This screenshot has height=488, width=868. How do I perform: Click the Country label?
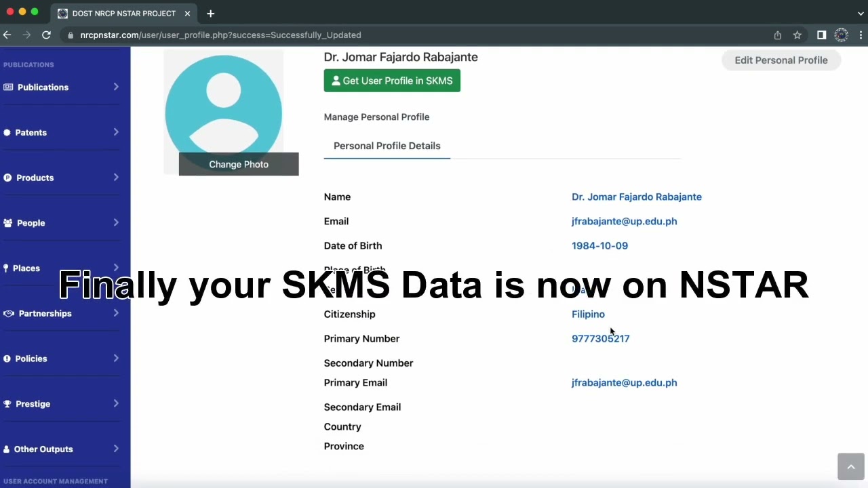tap(342, 427)
